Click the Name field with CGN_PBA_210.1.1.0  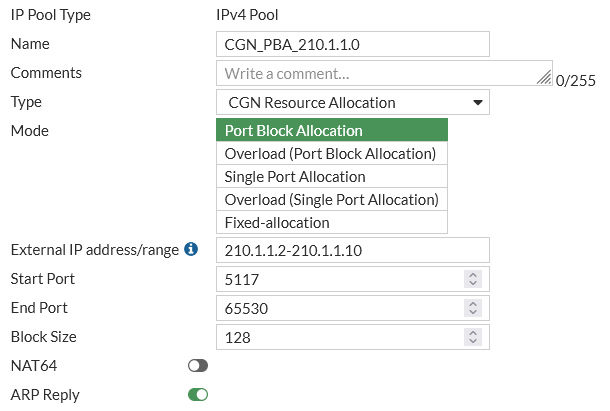point(352,44)
